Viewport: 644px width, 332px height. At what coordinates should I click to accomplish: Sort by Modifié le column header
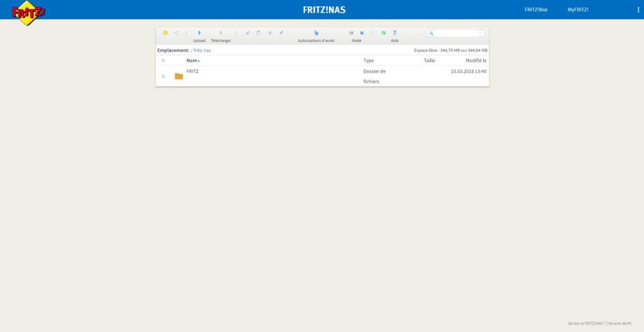point(476,60)
